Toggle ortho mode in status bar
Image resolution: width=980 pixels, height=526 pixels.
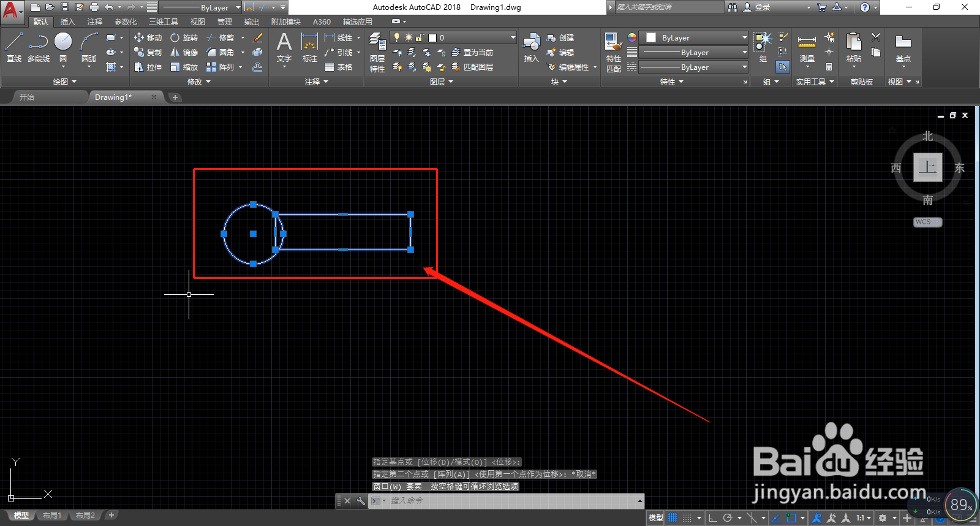(713, 518)
